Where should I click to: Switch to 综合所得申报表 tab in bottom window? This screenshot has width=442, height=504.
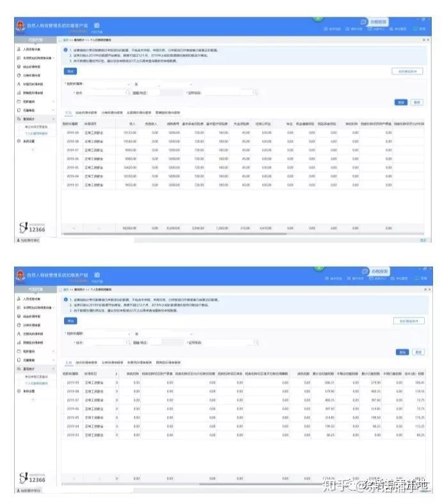(x=86, y=362)
